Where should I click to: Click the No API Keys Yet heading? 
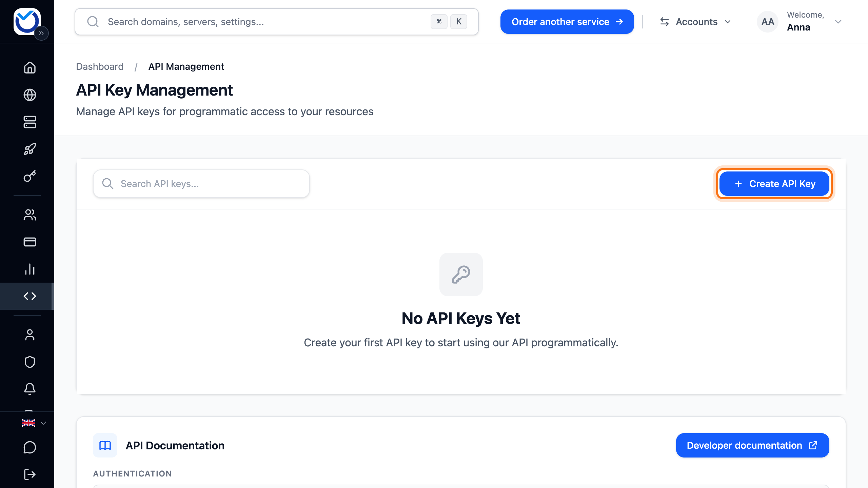[x=461, y=318]
